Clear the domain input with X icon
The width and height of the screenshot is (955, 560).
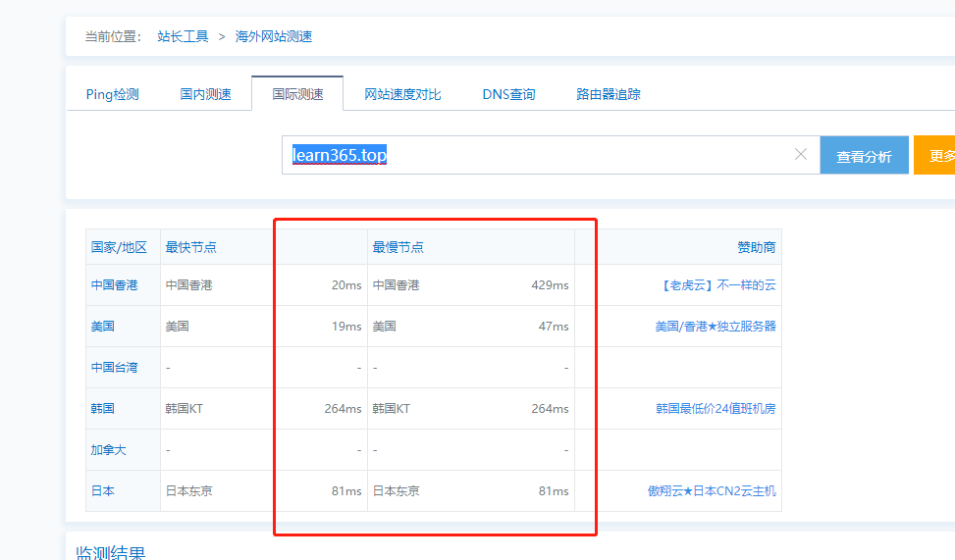click(800, 155)
